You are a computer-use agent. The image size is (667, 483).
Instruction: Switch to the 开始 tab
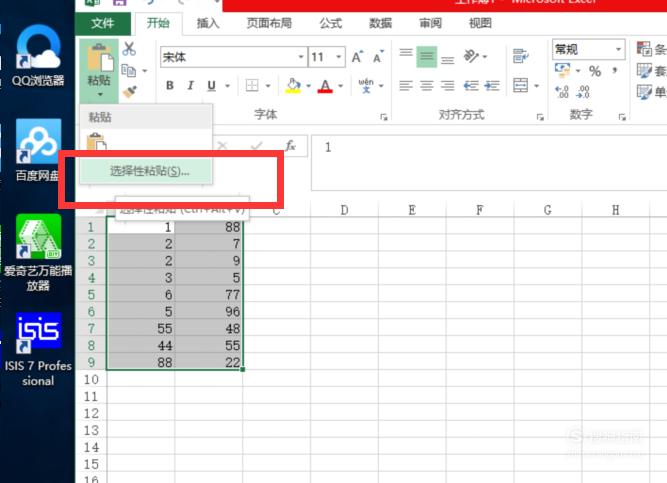[158, 23]
